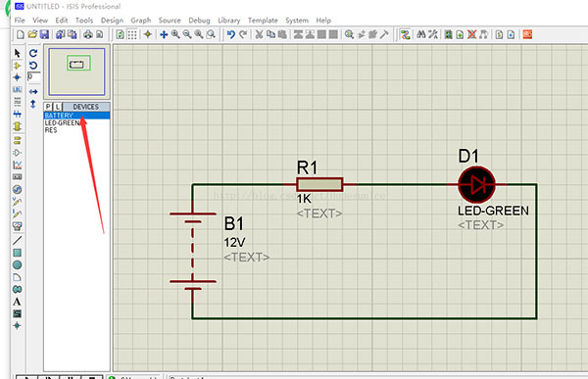Viewport: 588px width, 379px height.
Task: Select LED-GREEN in the devices list
Action: coord(63,123)
